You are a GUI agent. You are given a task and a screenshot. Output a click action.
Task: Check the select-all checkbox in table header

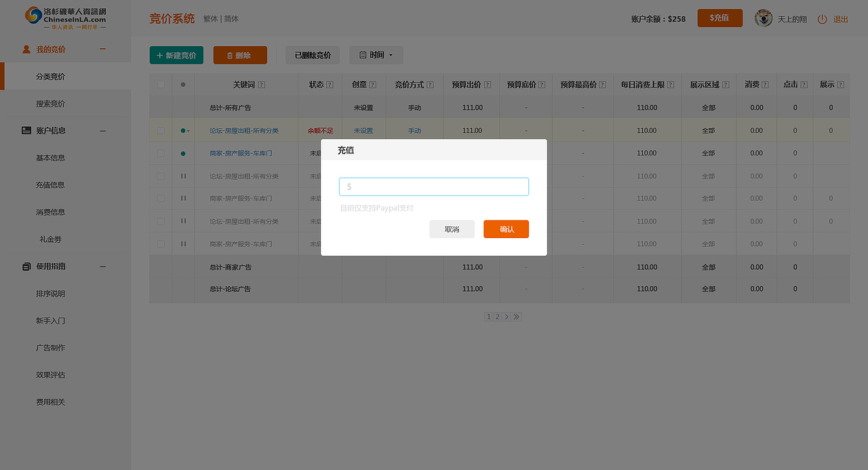[160, 84]
